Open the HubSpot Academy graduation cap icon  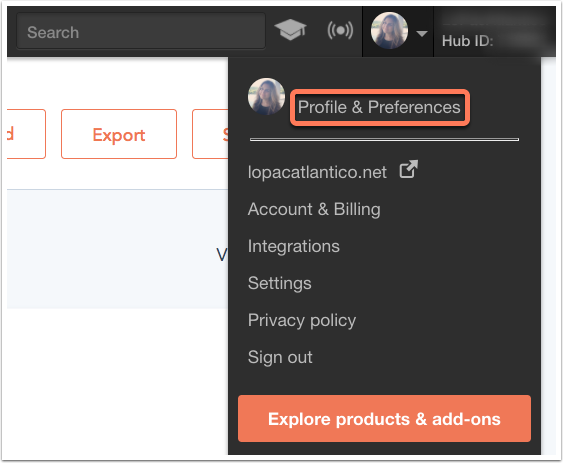pyautogui.click(x=290, y=30)
